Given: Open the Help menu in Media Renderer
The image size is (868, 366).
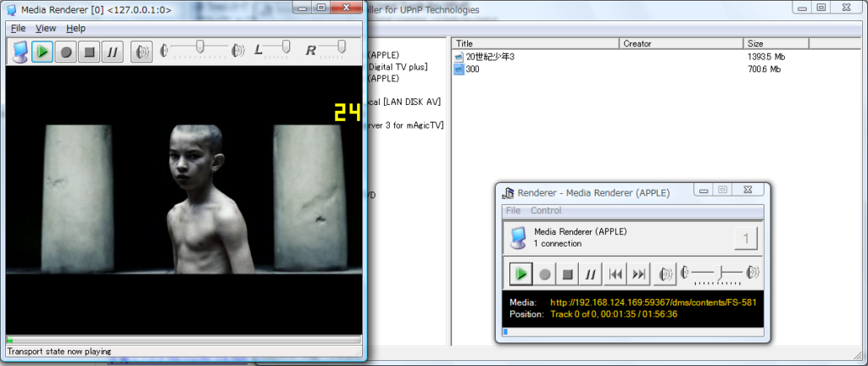Looking at the screenshot, I should (x=75, y=28).
